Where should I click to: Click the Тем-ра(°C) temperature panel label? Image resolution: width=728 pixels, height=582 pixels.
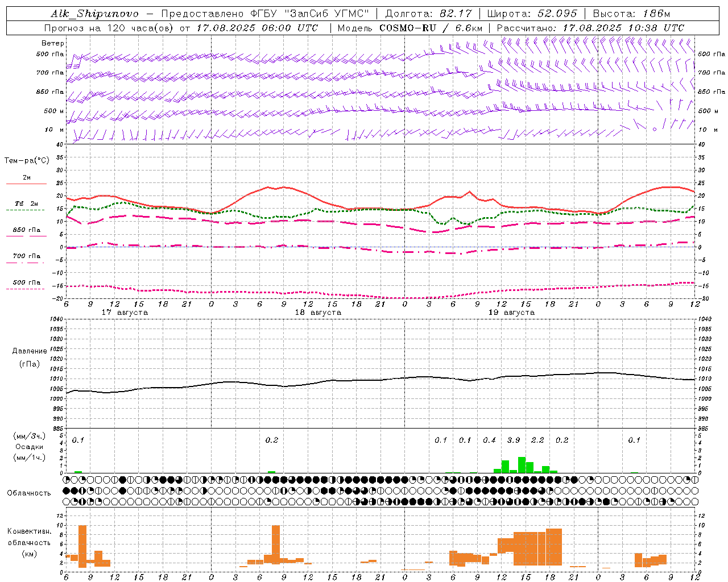(27, 161)
